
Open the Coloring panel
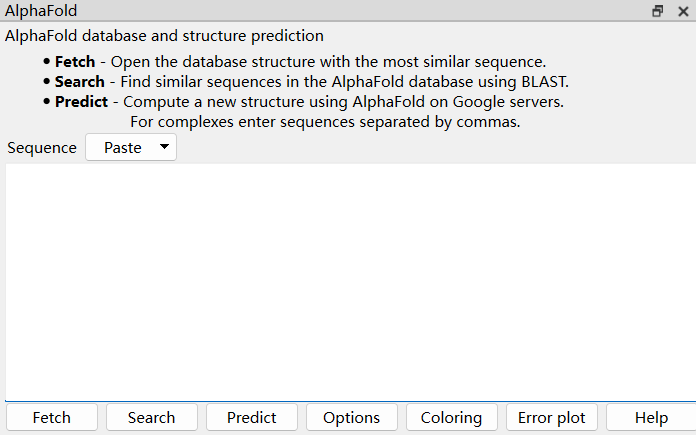click(451, 418)
